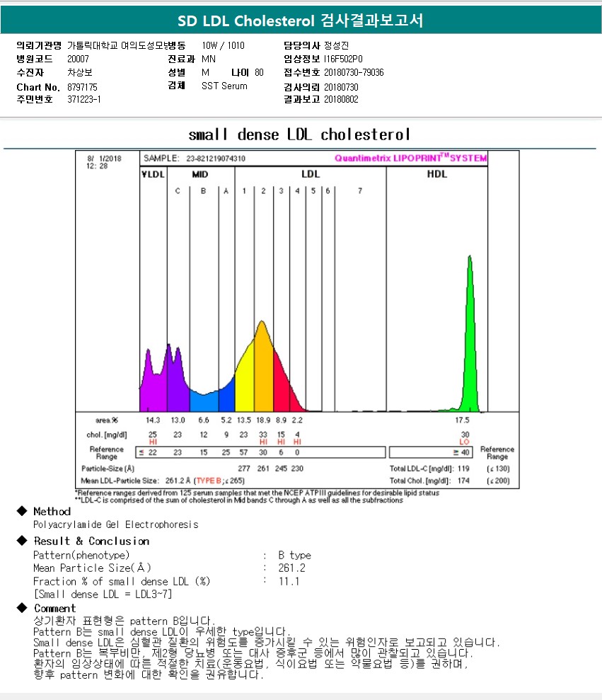602x700 pixels.
Task: Click '[Small dense LDL = LDL3~7]' note
Action: coord(103,595)
